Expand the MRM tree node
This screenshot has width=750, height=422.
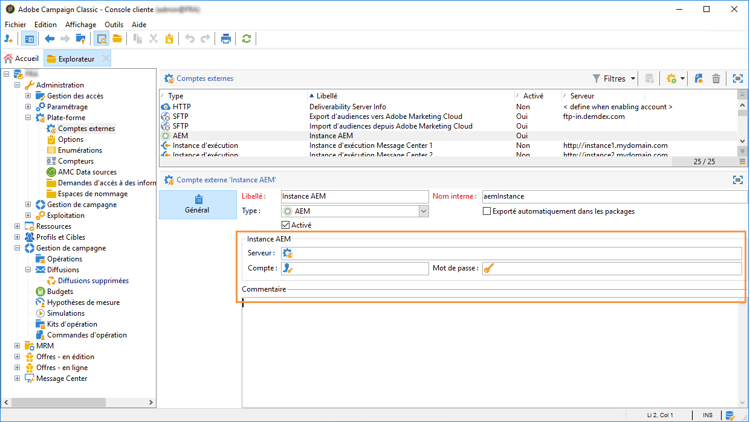tap(17, 345)
